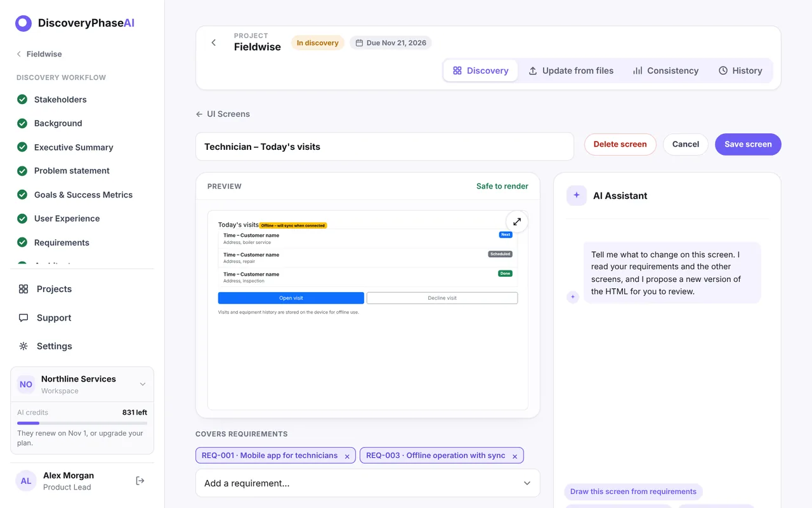Image resolution: width=812 pixels, height=508 pixels.
Task: Click the Next badge on the first visit
Action: (x=506, y=234)
